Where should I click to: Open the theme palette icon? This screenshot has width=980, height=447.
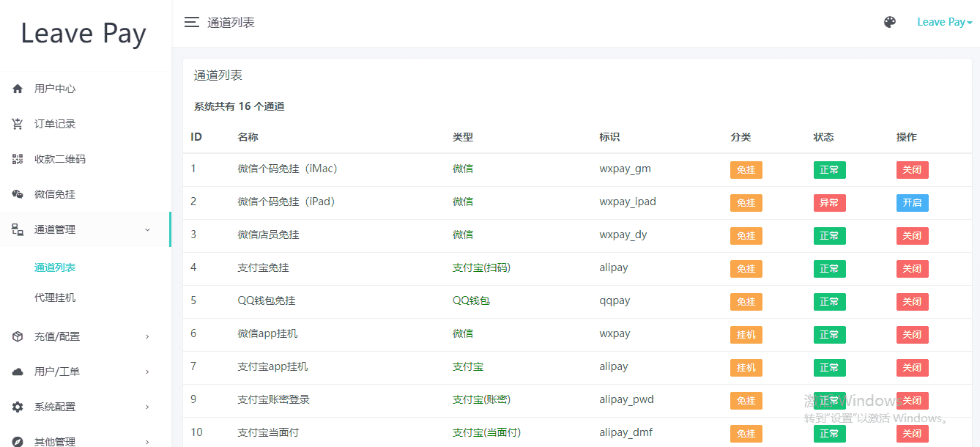(x=890, y=22)
